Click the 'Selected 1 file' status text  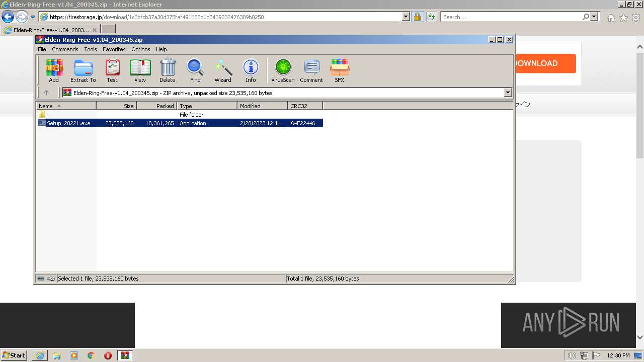98,279
